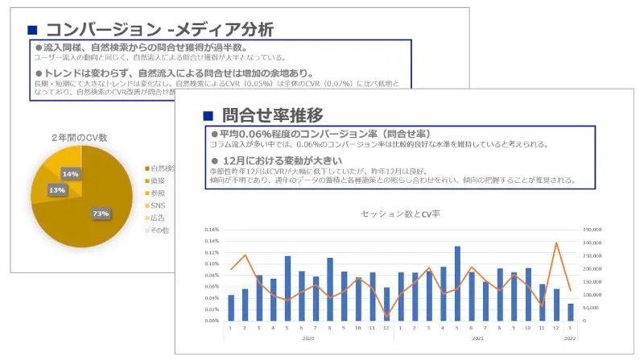This screenshot has height=361, width=644.
Task: Click the sentence starting コラム流入が多い中では
Action: [379, 144]
